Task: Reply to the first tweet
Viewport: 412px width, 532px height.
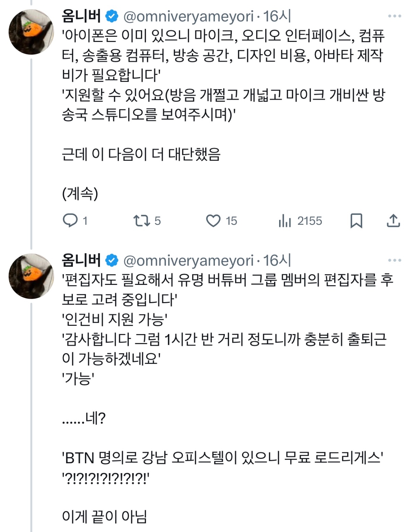Action: (x=70, y=221)
